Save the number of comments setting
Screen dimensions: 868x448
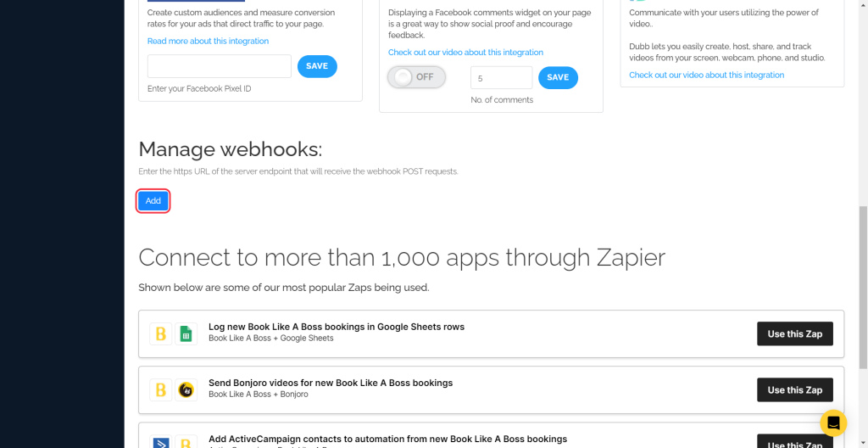click(558, 77)
